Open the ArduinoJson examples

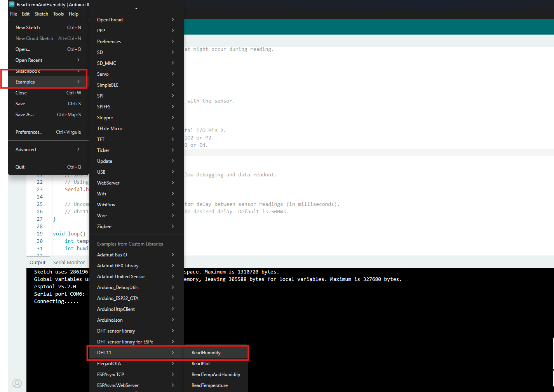[x=136, y=320]
